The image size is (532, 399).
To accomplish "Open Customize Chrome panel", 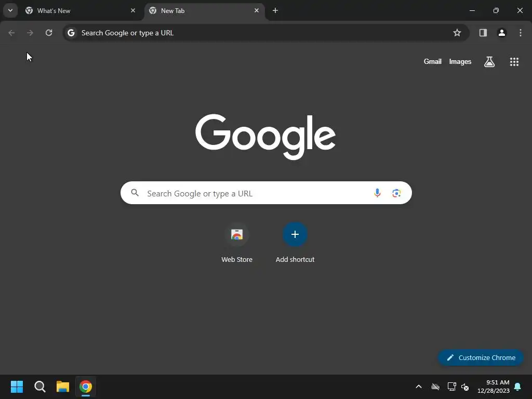I will pyautogui.click(x=481, y=357).
